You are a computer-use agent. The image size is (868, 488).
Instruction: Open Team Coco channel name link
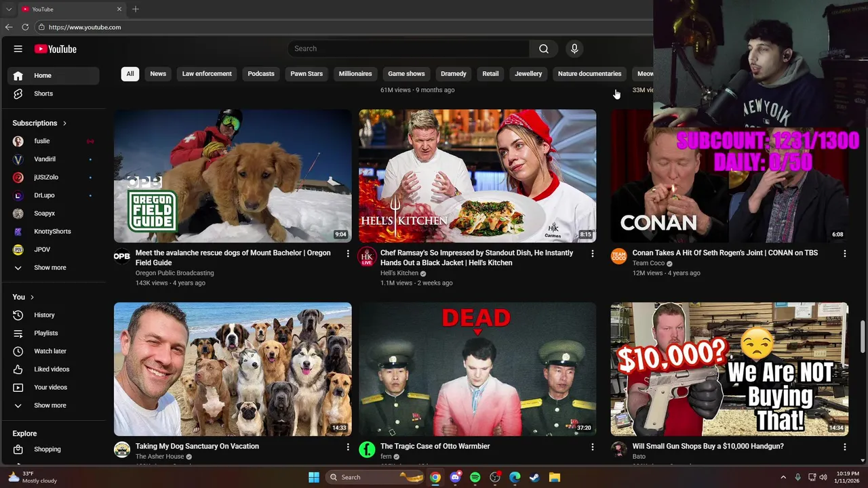coord(648,264)
